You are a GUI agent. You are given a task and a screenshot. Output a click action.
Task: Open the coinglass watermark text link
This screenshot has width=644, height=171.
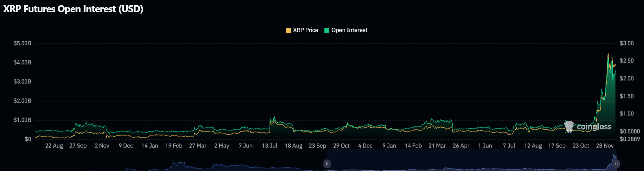click(594, 127)
